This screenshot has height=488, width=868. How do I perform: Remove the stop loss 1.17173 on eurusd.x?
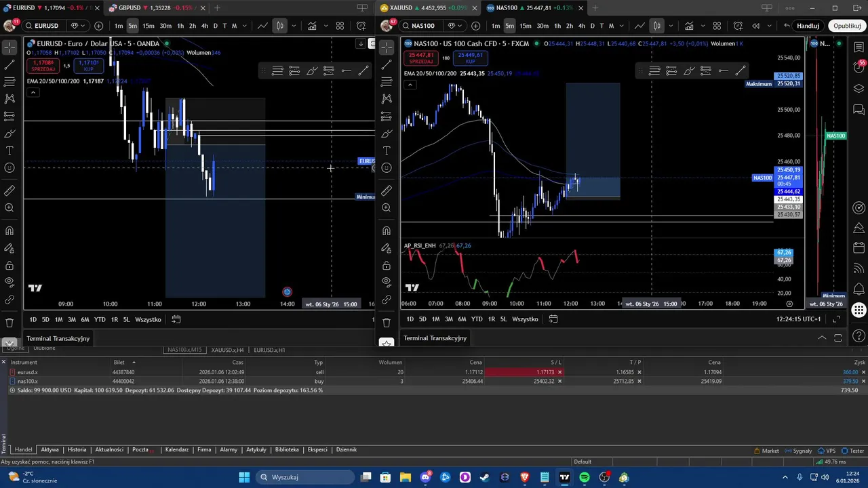coord(559,372)
